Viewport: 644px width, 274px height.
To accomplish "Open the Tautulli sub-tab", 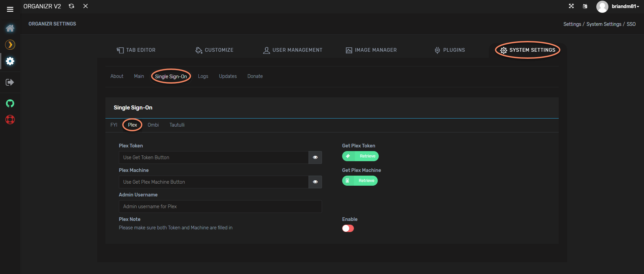I will pos(177,125).
